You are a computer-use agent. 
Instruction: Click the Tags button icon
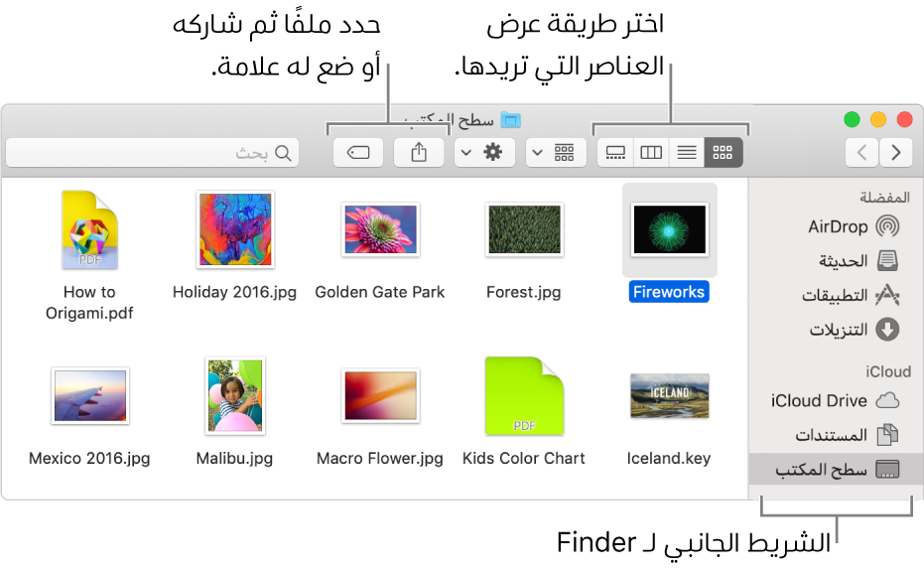pos(357,153)
